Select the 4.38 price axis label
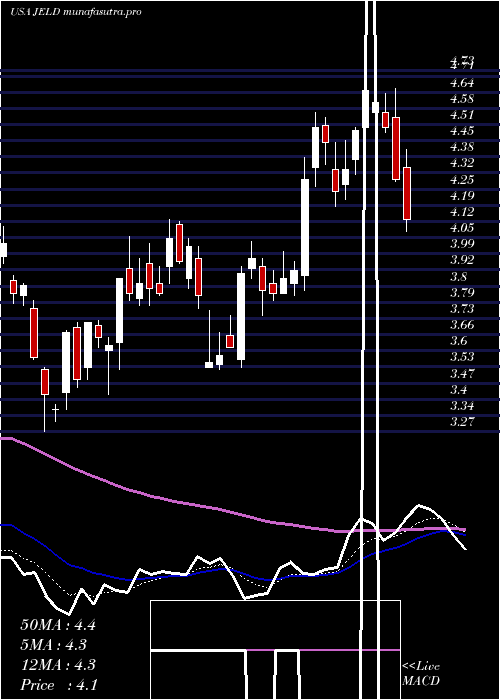 pyautogui.click(x=462, y=147)
